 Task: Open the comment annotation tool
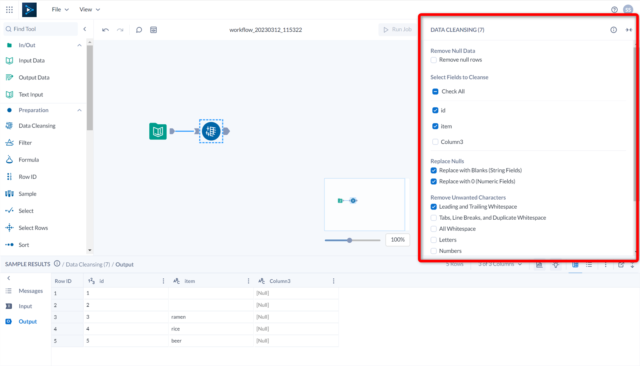(139, 30)
